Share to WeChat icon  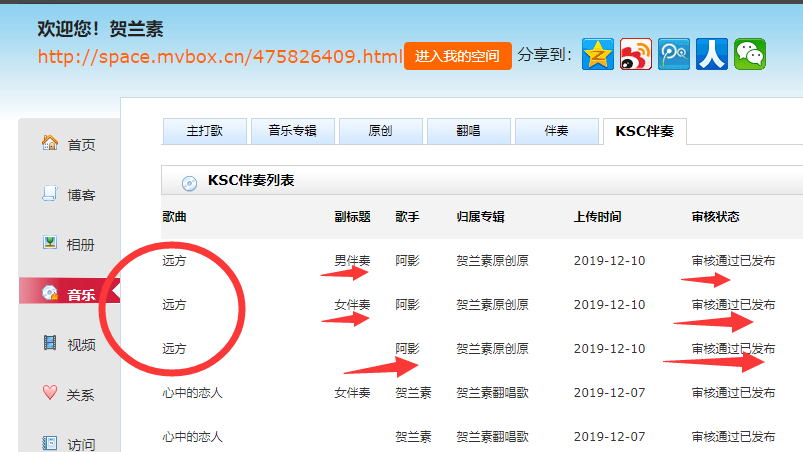coord(749,54)
